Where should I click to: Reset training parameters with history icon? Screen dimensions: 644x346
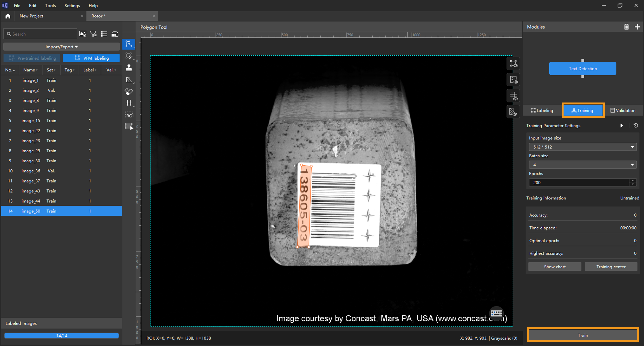(x=636, y=125)
